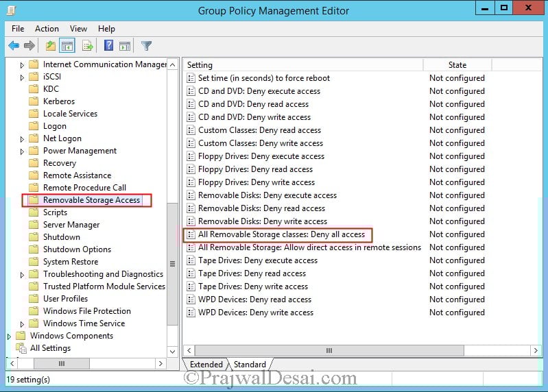
Task: Click the blue Back arrow toolbar icon
Action: [14, 46]
